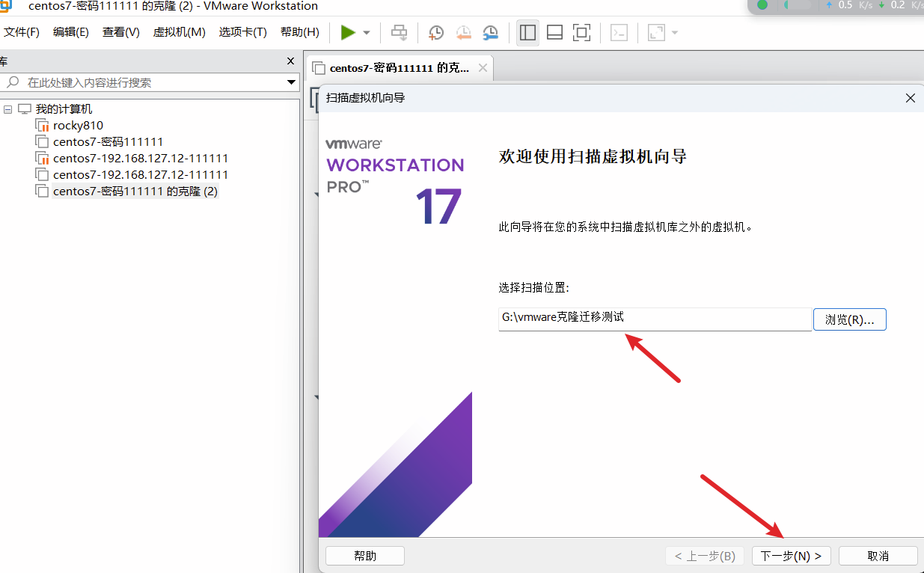Click the 欢迎使用扫描虚拟机向导 heading

[x=593, y=156]
